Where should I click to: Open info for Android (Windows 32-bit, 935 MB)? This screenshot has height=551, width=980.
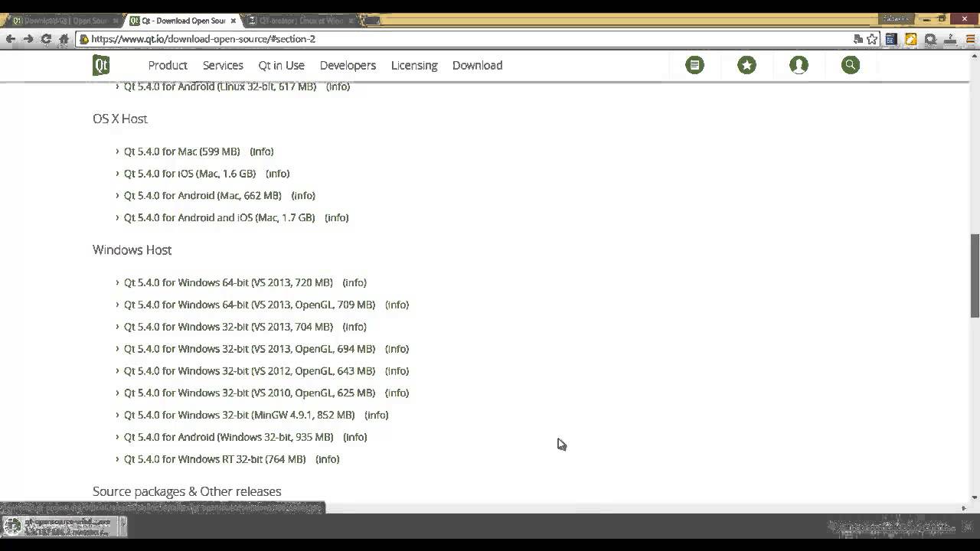tap(355, 438)
